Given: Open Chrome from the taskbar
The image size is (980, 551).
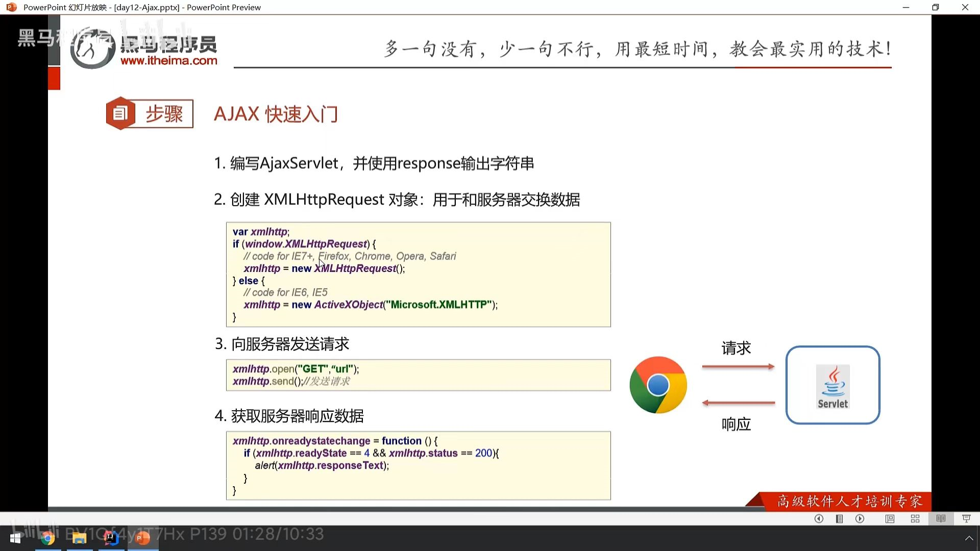Looking at the screenshot, I should [48, 538].
